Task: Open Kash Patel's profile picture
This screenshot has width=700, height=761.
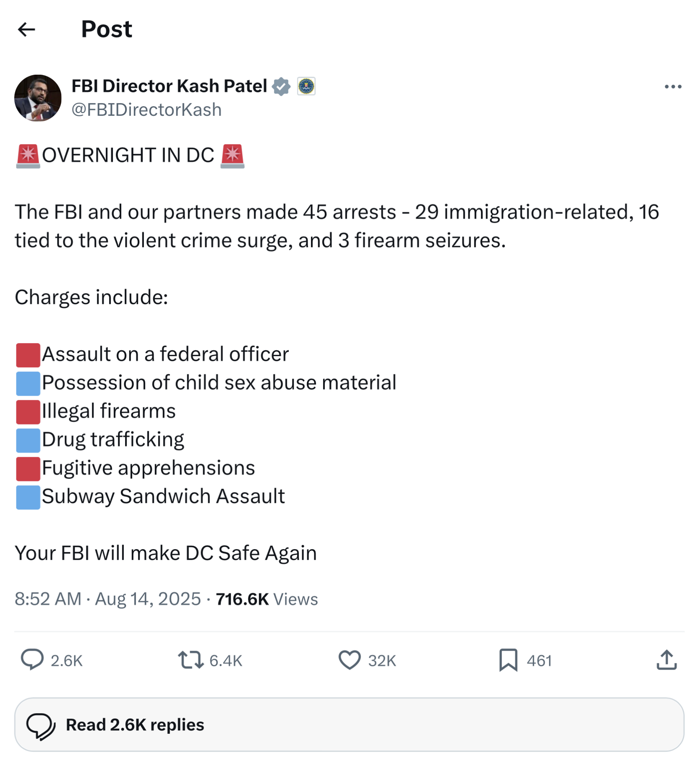Action: click(38, 98)
